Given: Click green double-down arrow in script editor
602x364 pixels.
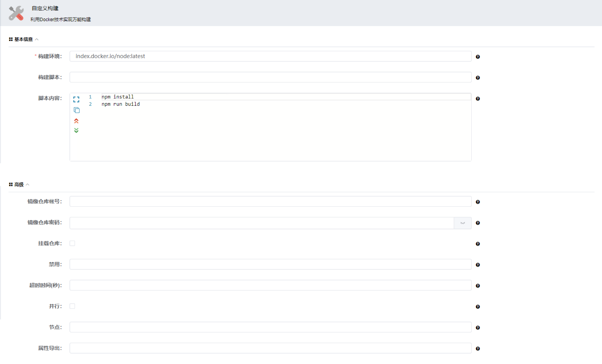Looking at the screenshot, I should tap(76, 131).
